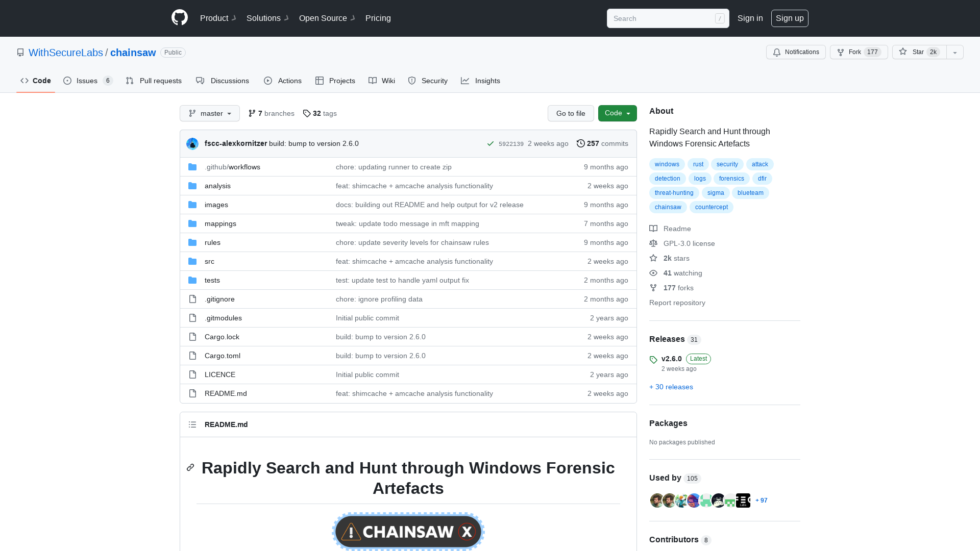Select the dfir topic tag
980x551 pixels.
[762, 179]
